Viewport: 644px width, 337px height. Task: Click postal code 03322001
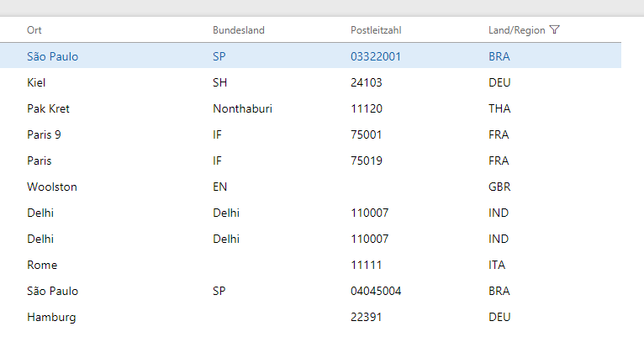(375, 57)
